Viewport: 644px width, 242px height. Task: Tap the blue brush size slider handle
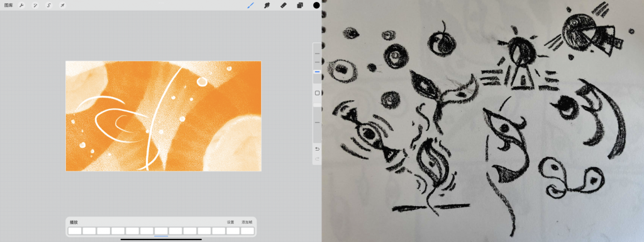tap(317, 72)
